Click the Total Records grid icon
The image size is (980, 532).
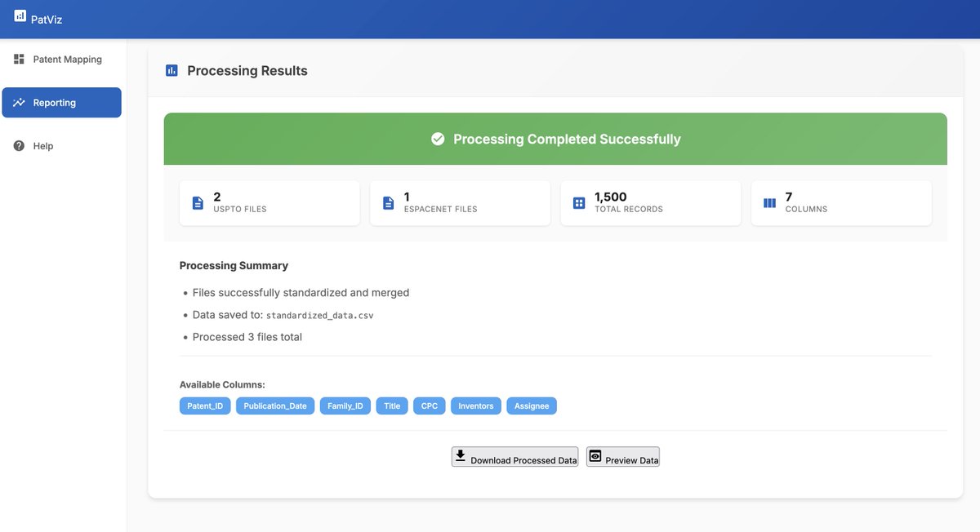[579, 203]
